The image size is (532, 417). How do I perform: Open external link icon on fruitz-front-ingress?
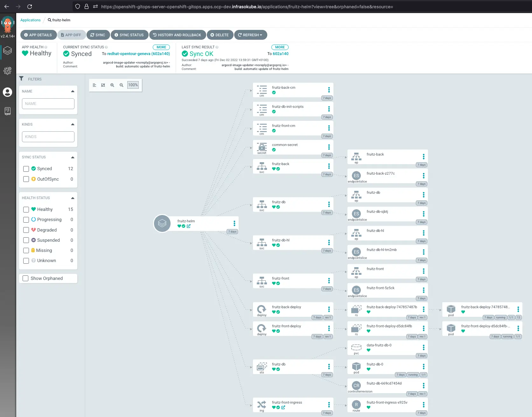(x=283, y=407)
